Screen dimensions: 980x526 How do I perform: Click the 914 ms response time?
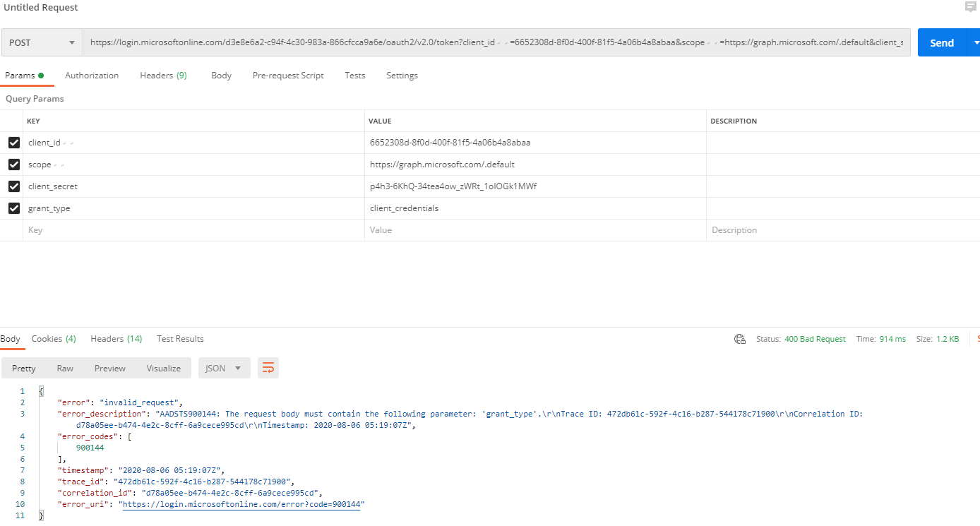(892, 339)
